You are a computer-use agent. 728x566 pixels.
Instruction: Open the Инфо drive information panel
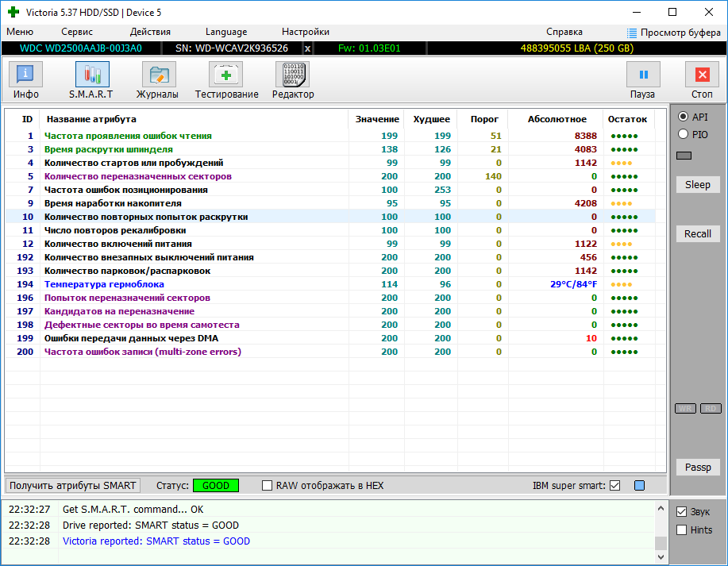tap(26, 75)
